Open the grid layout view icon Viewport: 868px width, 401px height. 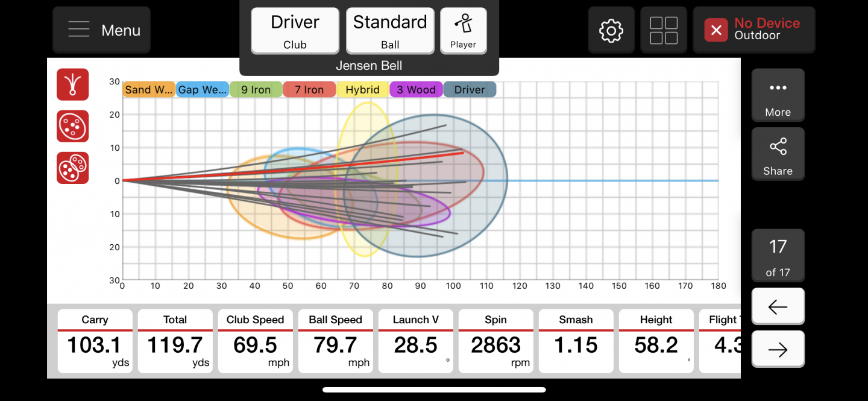664,30
